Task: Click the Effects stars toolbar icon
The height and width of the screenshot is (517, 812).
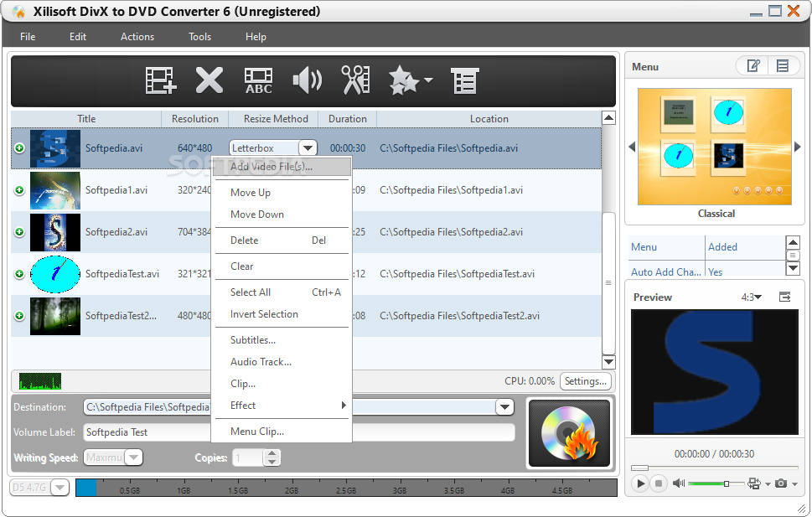Action: tap(403, 80)
